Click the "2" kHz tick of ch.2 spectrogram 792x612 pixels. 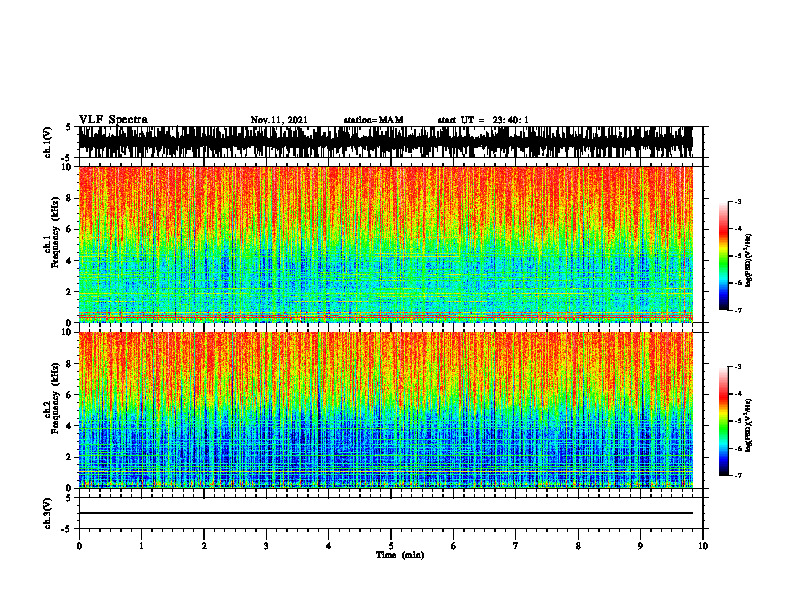point(70,457)
